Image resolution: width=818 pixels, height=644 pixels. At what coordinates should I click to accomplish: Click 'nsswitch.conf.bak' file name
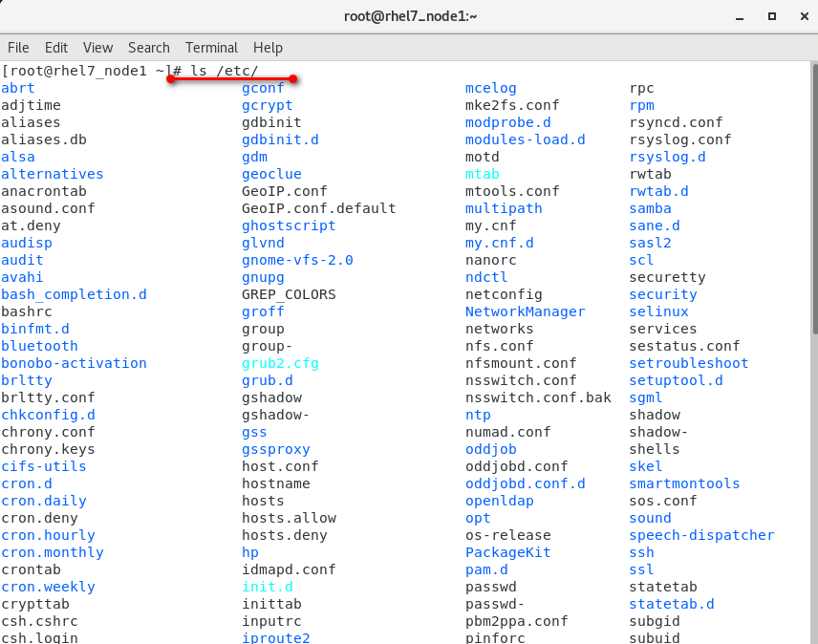coord(538,397)
